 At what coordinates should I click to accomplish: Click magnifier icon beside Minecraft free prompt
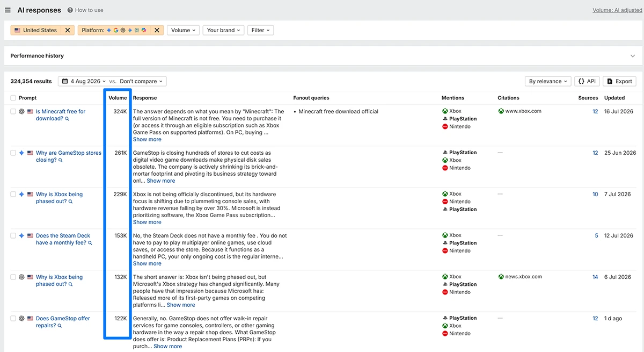[x=67, y=119]
